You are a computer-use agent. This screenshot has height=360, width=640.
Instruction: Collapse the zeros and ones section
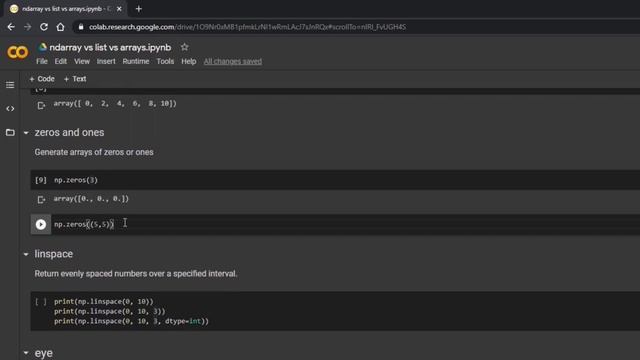pyautogui.click(x=26, y=133)
